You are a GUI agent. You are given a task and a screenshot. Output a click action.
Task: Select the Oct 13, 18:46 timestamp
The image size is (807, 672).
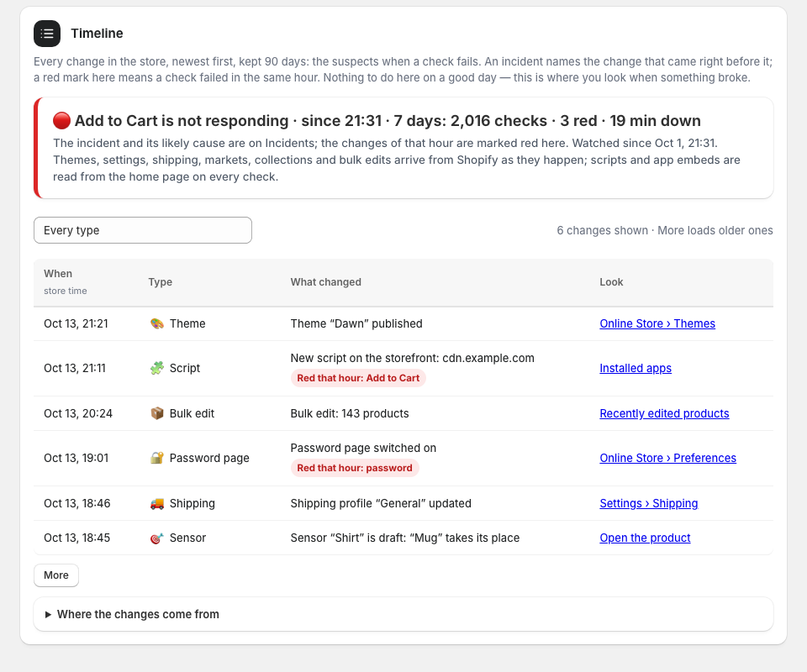[x=77, y=503]
